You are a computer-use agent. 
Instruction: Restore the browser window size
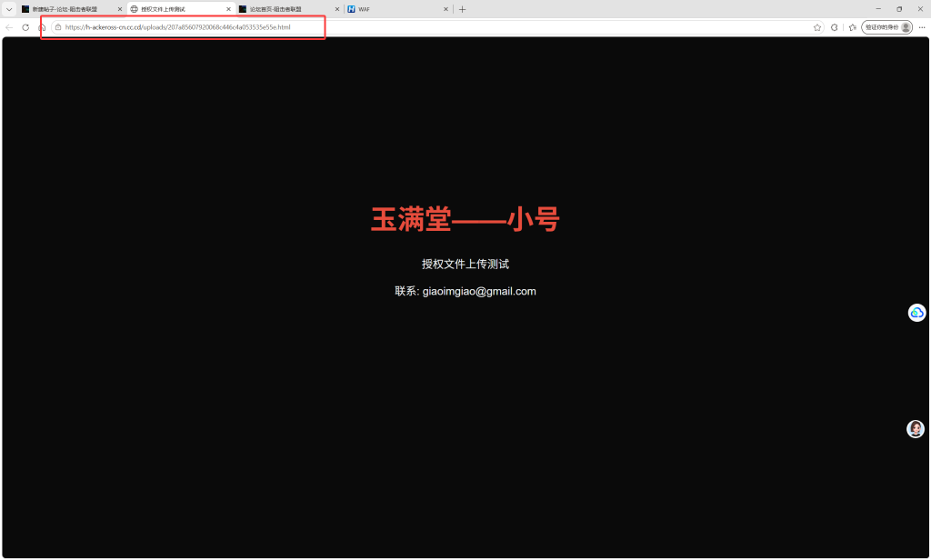[x=899, y=9]
